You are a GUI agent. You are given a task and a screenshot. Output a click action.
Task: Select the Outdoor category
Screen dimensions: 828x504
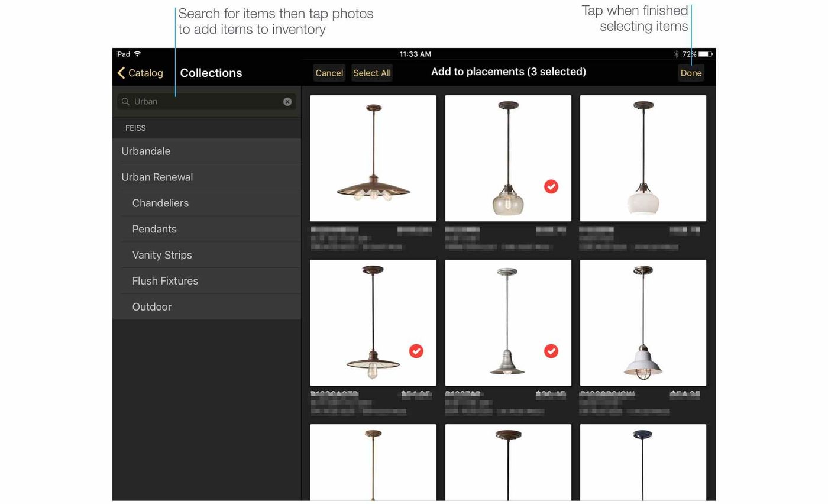[206, 308]
